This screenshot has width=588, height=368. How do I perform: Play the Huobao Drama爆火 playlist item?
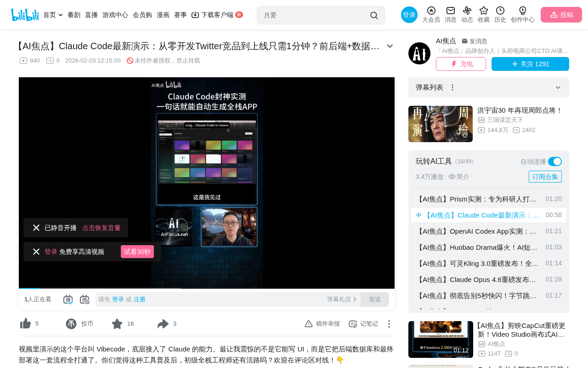[x=489, y=247]
